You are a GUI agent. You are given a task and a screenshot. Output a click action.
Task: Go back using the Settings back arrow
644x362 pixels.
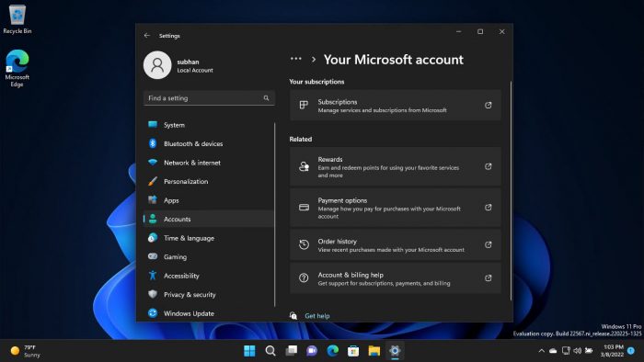click(x=147, y=36)
